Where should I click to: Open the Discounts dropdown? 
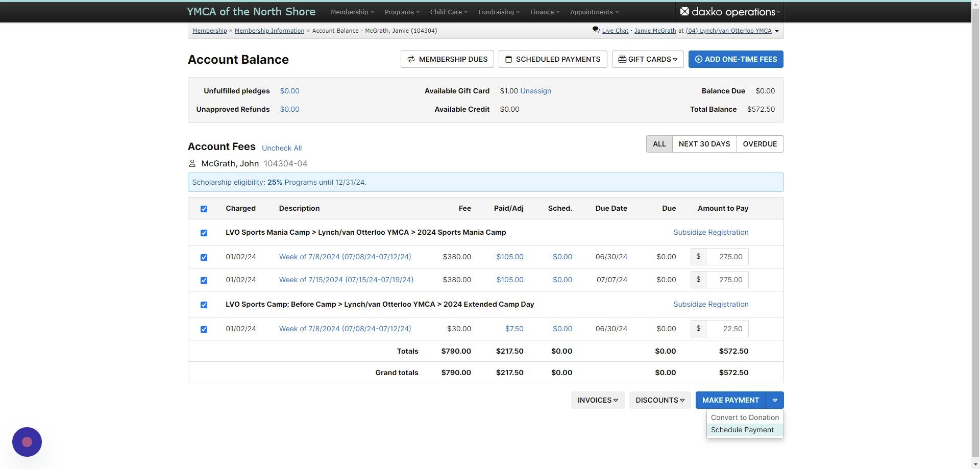pyautogui.click(x=660, y=400)
